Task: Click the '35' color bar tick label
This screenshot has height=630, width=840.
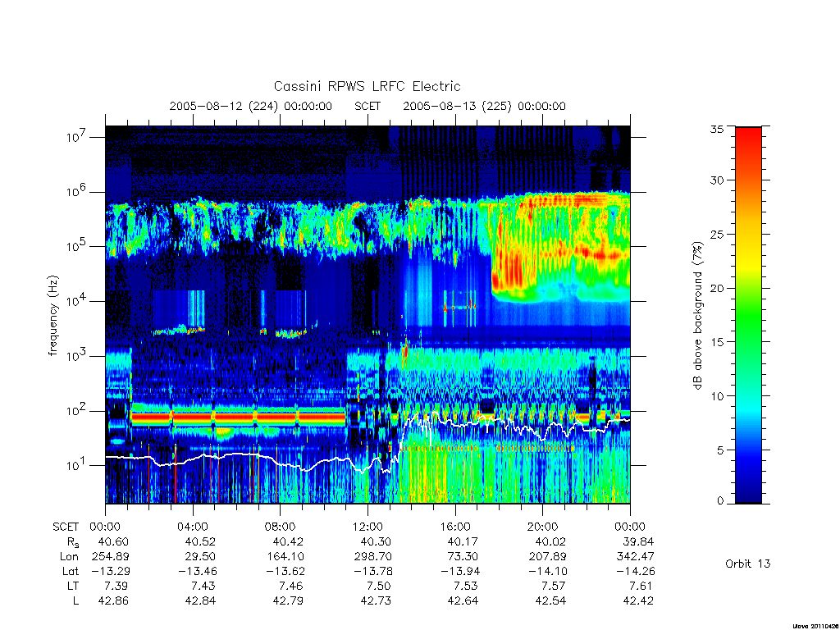Action: click(x=716, y=129)
